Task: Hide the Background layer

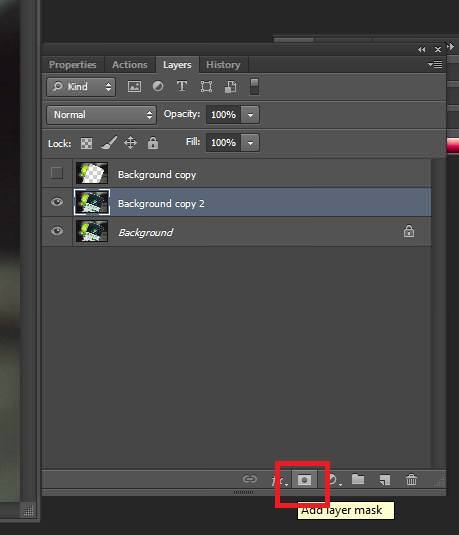Action: pyautogui.click(x=57, y=231)
